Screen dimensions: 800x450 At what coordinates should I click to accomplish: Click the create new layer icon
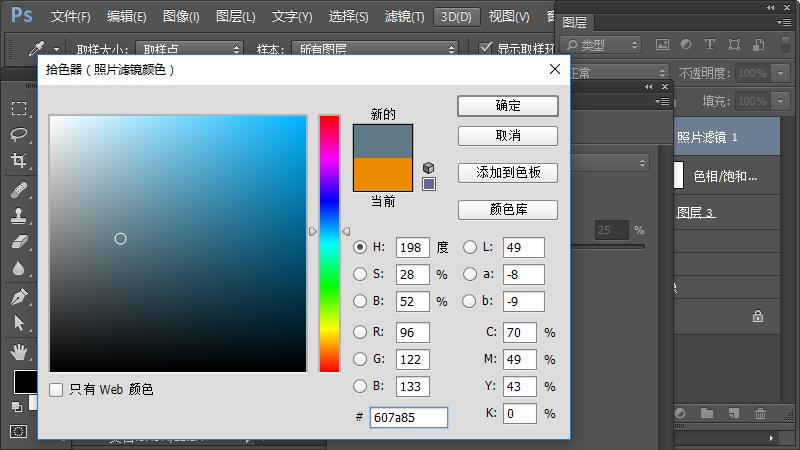(x=734, y=413)
